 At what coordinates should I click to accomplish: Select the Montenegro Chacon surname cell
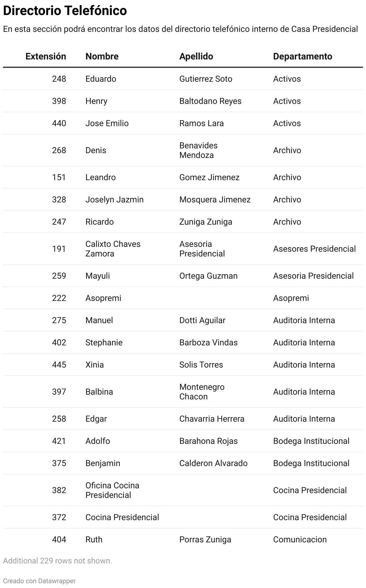202,392
